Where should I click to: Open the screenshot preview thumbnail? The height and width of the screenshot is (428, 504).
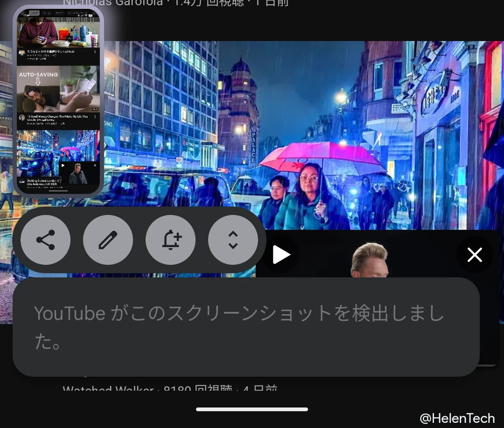click(x=58, y=100)
